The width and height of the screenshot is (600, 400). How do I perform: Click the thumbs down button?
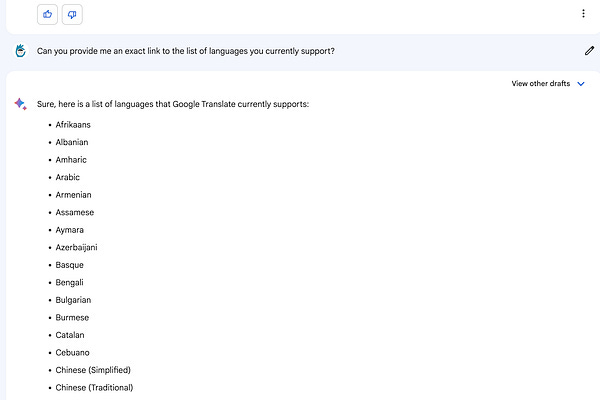pos(72,15)
